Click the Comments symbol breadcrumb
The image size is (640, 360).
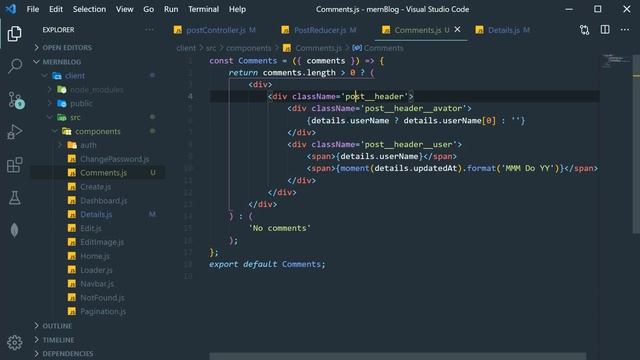tap(378, 48)
